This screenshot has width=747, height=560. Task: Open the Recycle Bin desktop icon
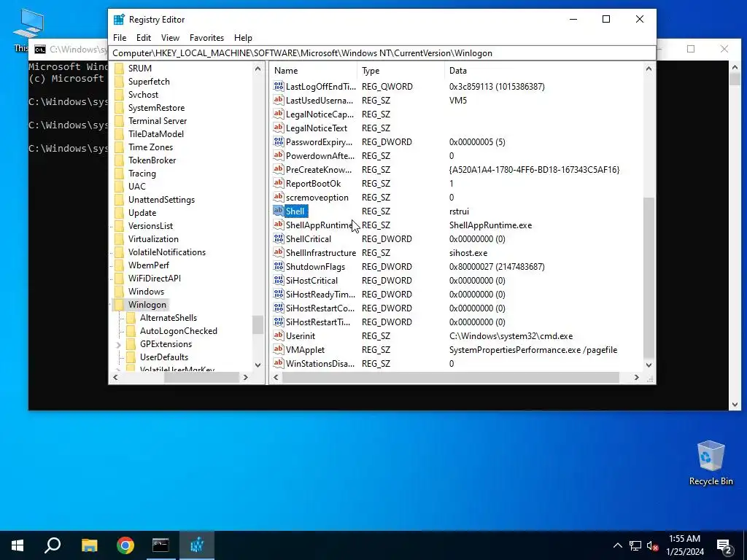(x=711, y=463)
